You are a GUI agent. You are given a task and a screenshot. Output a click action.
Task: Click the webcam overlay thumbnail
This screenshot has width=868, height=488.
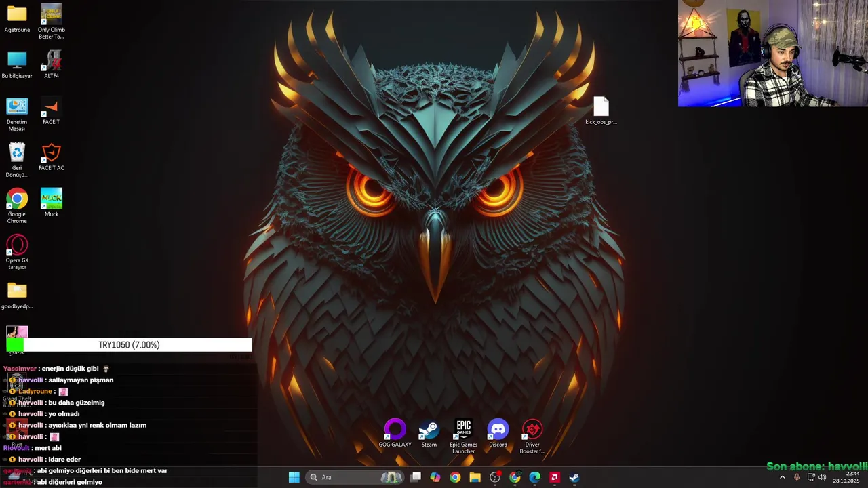[x=773, y=54]
